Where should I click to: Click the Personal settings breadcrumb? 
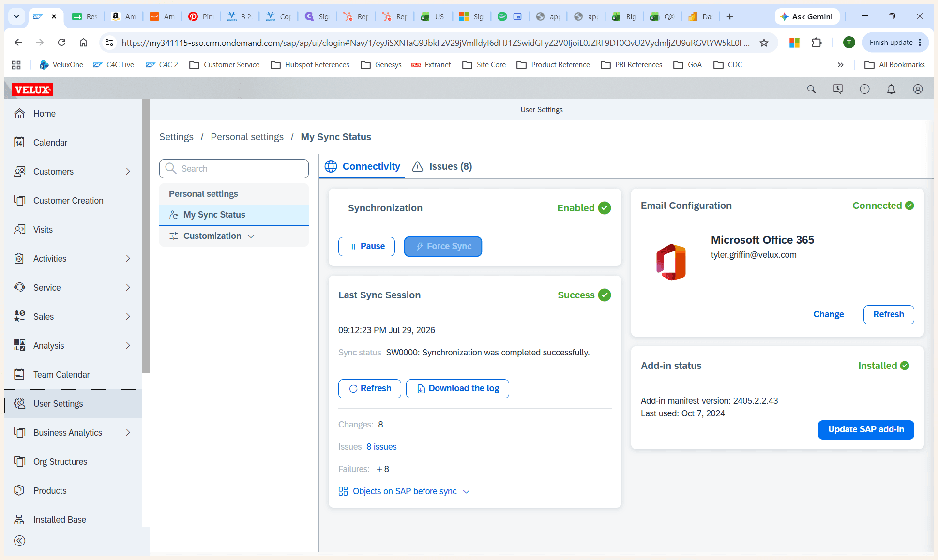[x=247, y=137]
